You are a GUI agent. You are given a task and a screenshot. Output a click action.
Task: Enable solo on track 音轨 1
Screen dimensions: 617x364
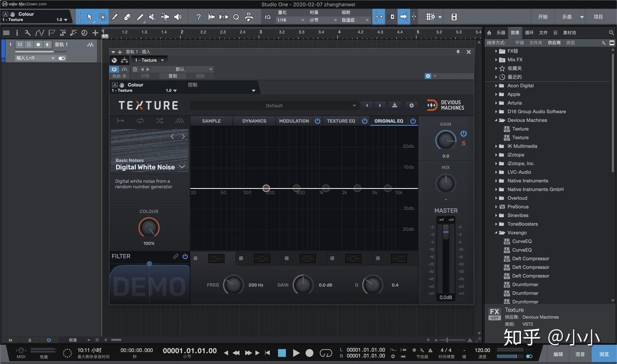pos(28,44)
